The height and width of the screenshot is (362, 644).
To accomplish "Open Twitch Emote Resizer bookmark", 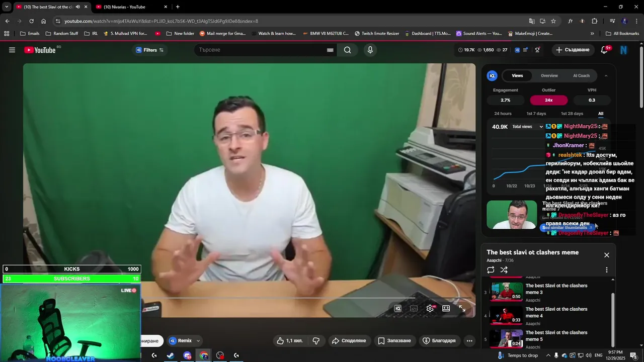I will click(x=377, y=34).
